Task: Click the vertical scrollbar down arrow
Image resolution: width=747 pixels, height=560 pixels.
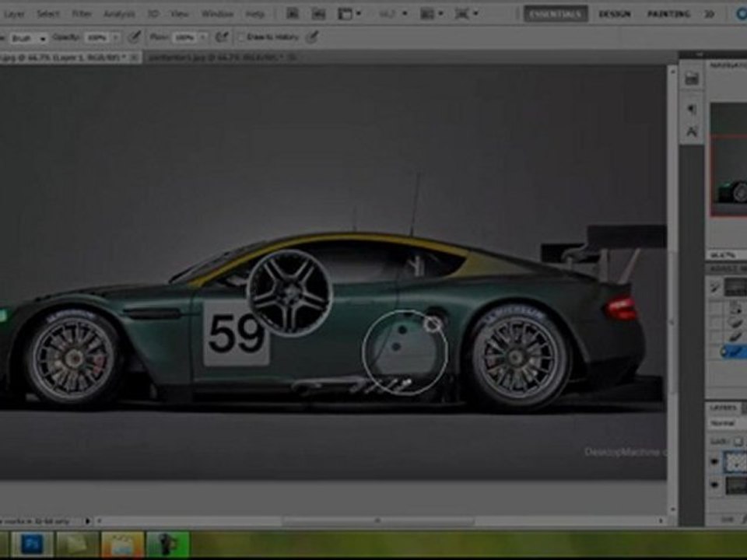Action: pyautogui.click(x=672, y=510)
